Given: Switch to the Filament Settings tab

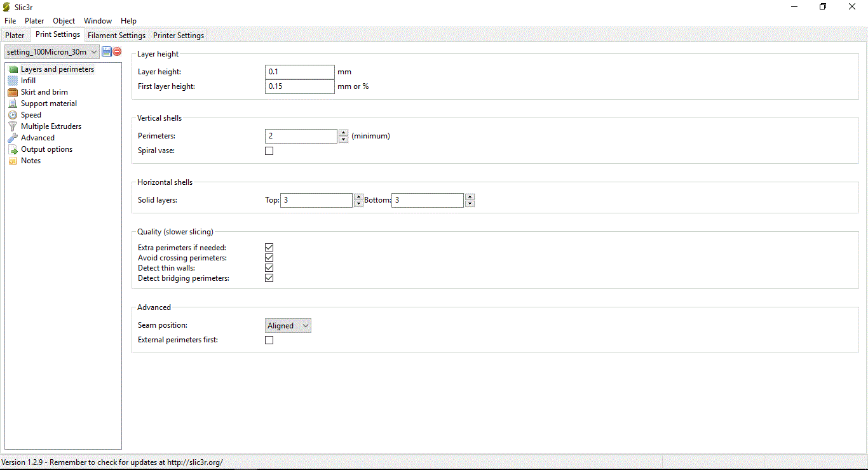Looking at the screenshot, I should (117, 36).
